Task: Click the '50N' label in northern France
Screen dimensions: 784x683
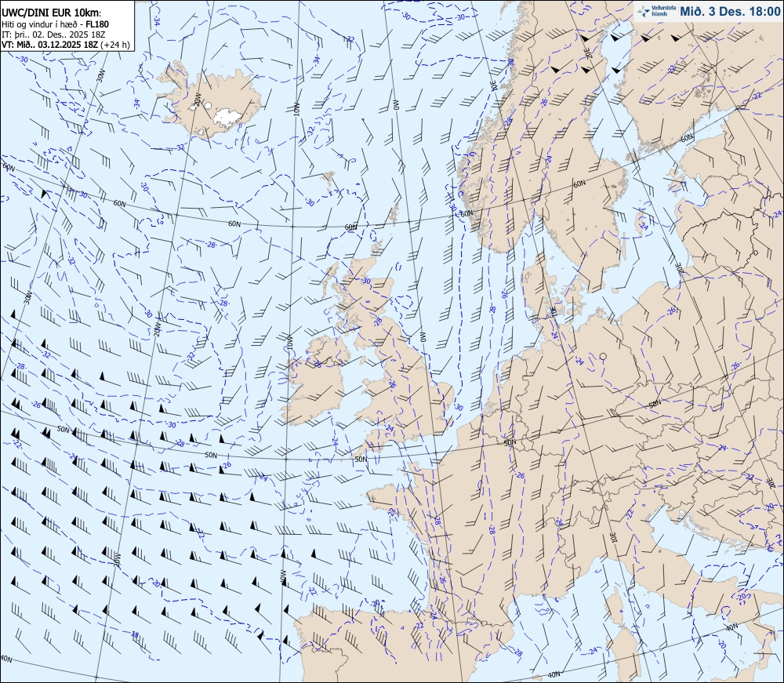Action: click(x=510, y=442)
